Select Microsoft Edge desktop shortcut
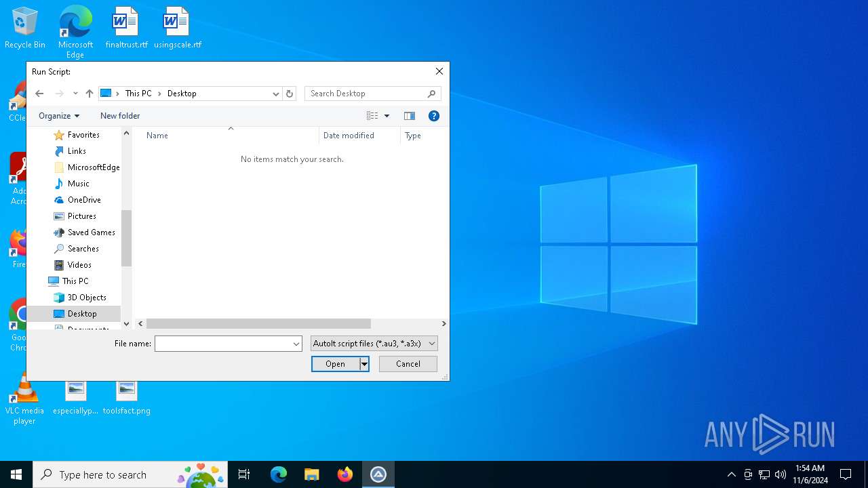Viewport: 868px width, 488px height. [75, 32]
